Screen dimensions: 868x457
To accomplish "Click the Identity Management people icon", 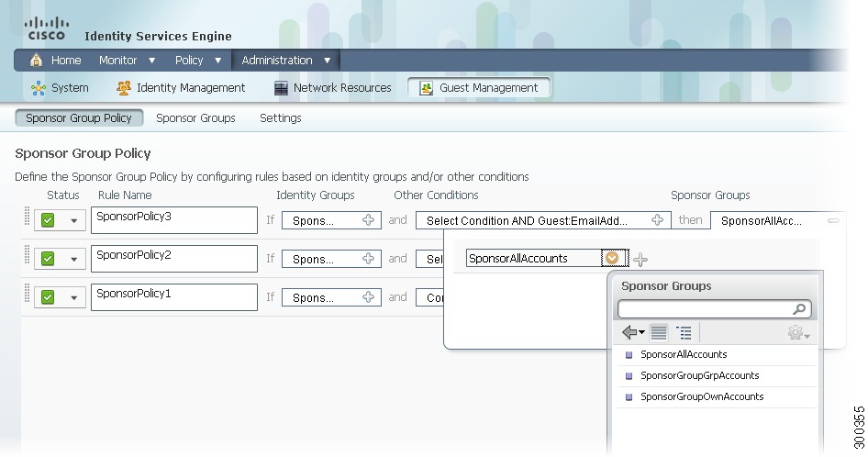I will coord(124,87).
